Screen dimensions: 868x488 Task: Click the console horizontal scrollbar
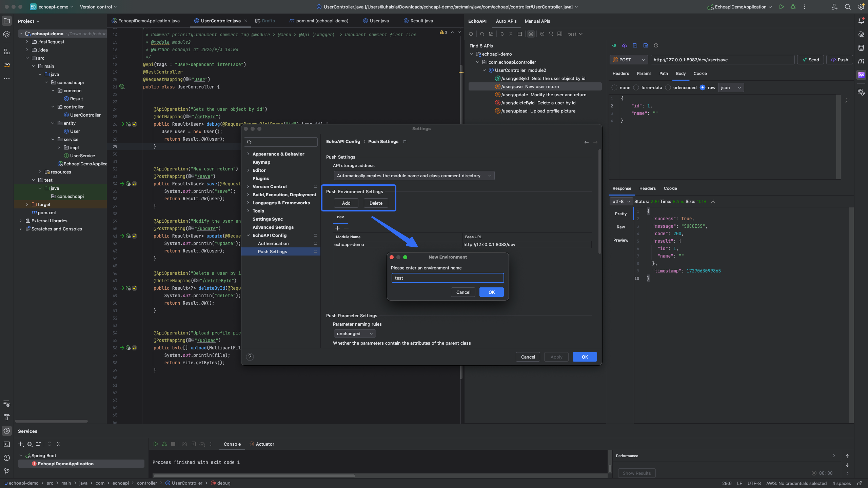click(254, 475)
